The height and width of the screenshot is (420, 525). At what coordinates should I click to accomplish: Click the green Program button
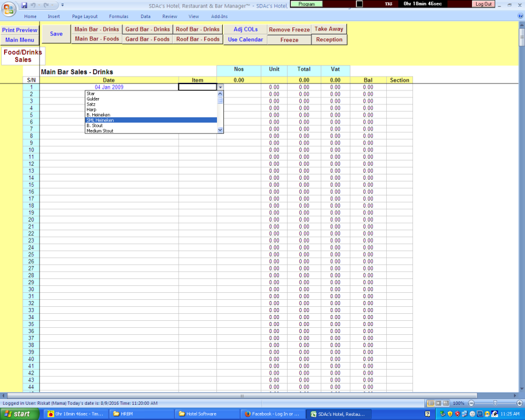(306, 4)
